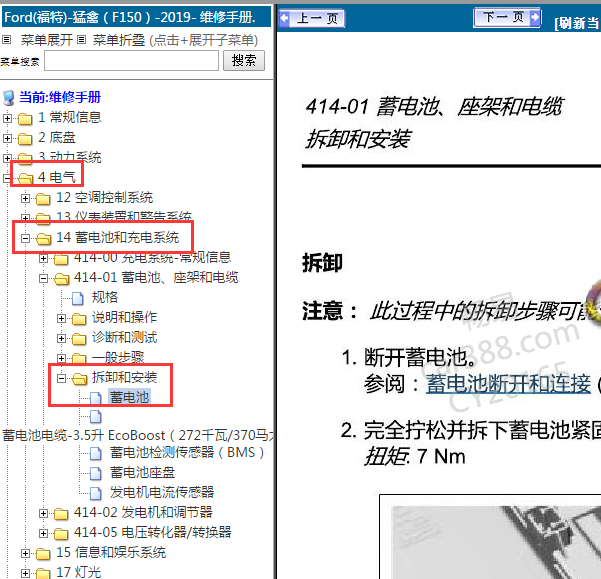Expand the 诊断和测试 node
Screen dimensions: 601x579
point(61,338)
